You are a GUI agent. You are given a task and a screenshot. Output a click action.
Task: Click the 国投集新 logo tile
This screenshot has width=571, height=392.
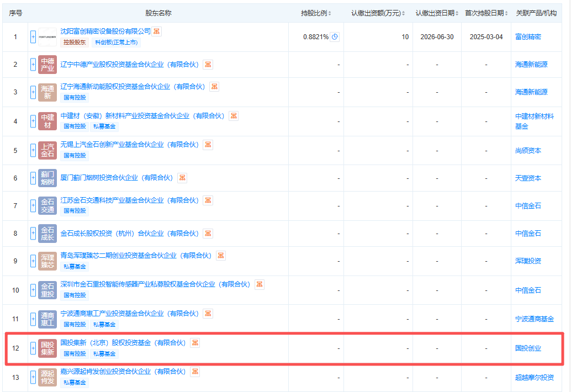[x=47, y=348]
